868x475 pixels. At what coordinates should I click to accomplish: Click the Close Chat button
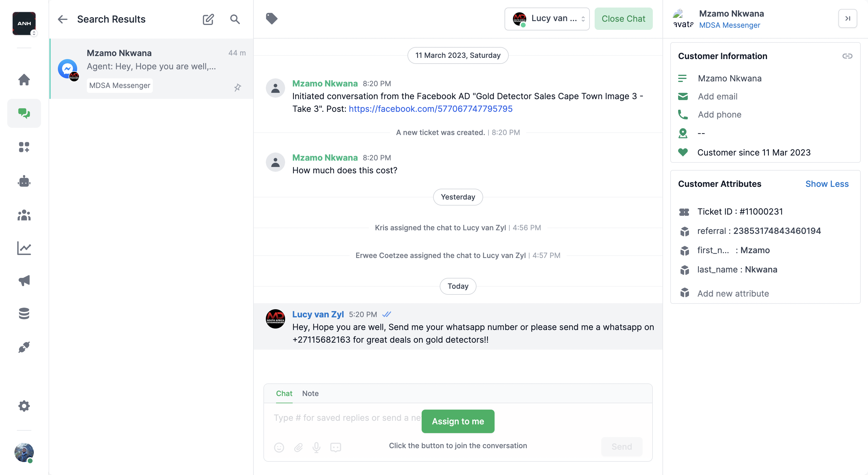tap(623, 18)
